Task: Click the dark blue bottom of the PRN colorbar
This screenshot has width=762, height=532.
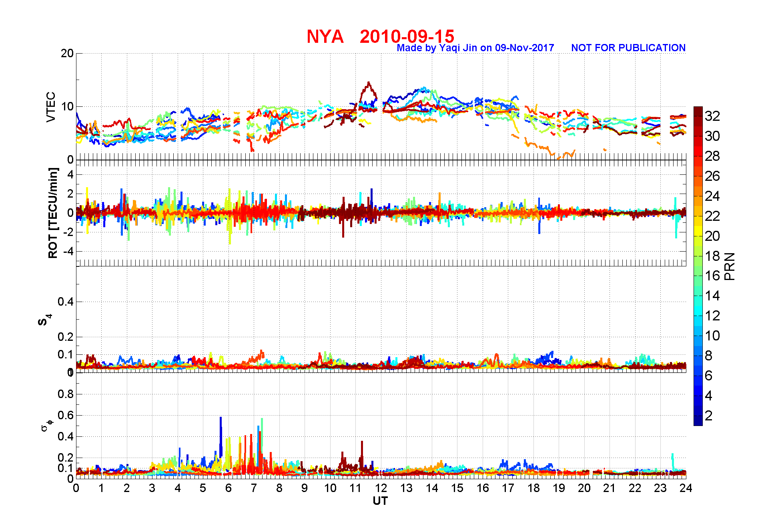Action: (698, 421)
